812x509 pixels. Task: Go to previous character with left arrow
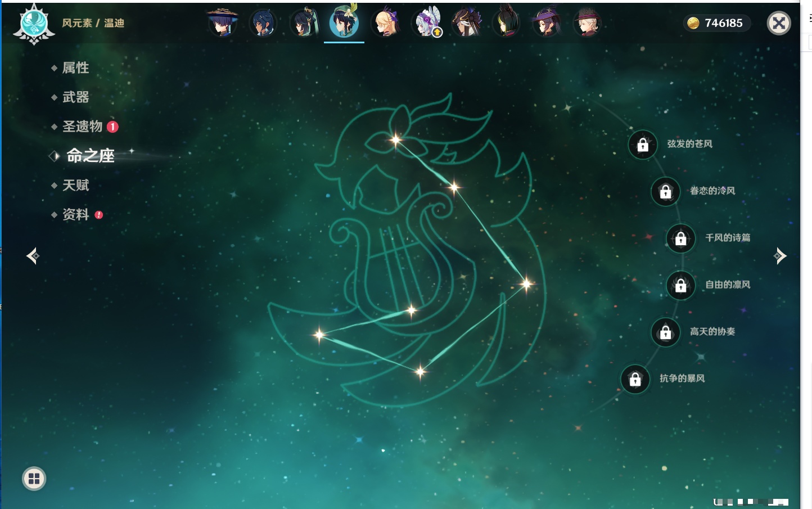[33, 256]
